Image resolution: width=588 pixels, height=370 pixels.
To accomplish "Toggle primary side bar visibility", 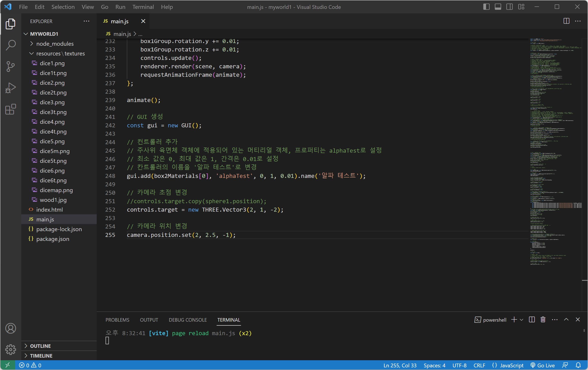I will [x=486, y=7].
